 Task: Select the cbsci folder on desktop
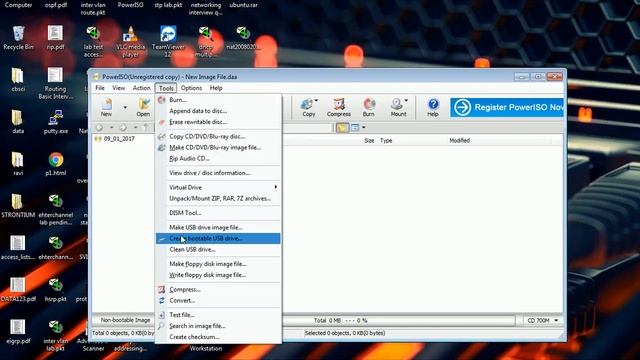click(x=18, y=80)
